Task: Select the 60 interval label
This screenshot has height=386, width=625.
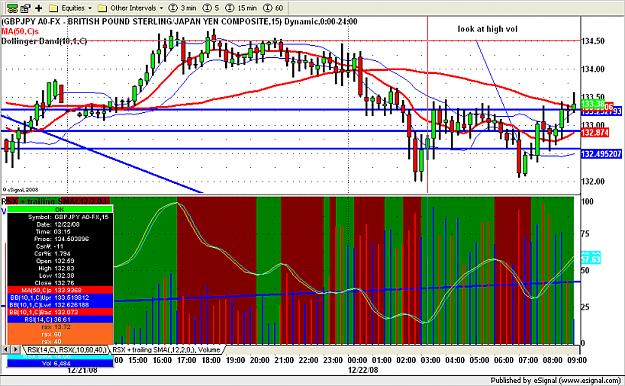Action: pos(279,8)
